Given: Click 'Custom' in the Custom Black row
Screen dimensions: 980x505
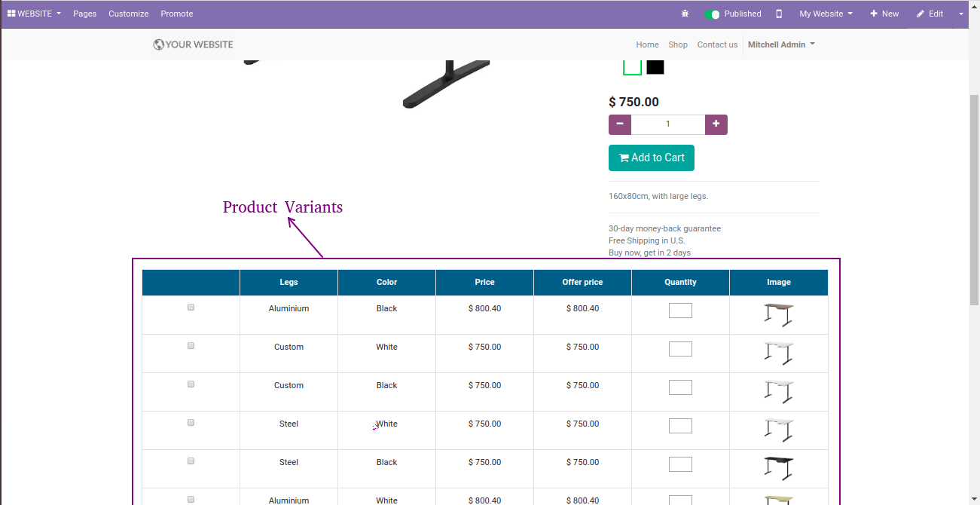Looking at the screenshot, I should click(289, 385).
